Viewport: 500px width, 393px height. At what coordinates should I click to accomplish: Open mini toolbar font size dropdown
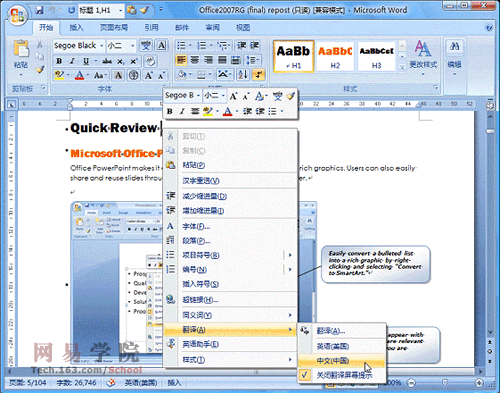223,96
